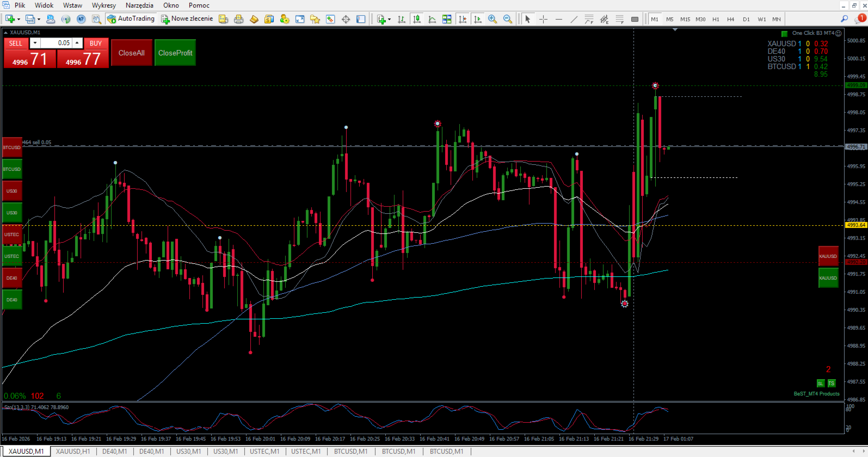868x457 pixels.
Task: Click the BUY button
Action: pyautogui.click(x=96, y=44)
